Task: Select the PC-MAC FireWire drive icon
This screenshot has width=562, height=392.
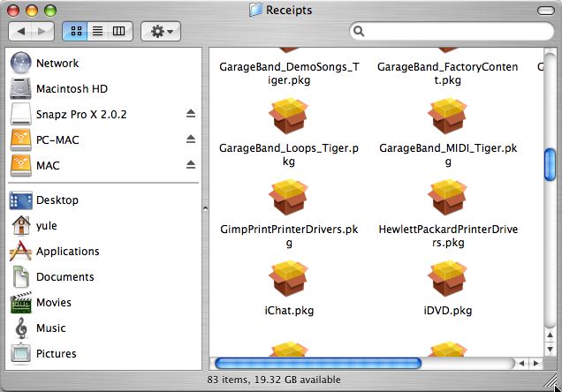Action: pos(21,140)
